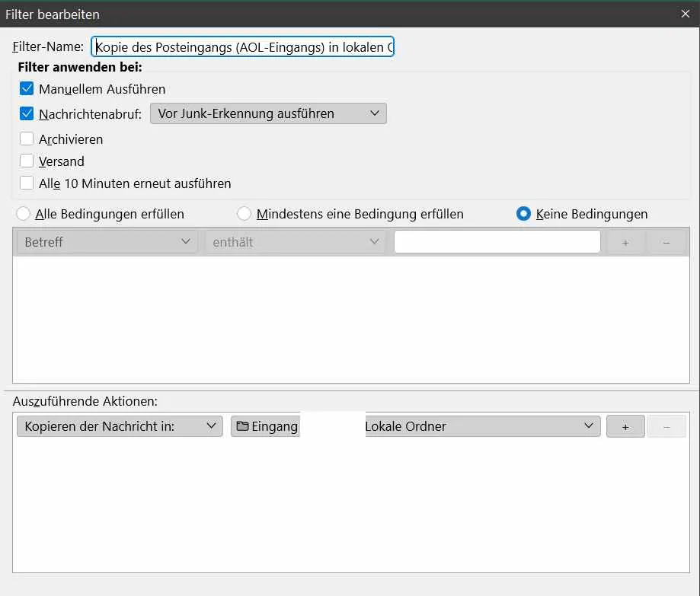The image size is (700, 596).
Task: Select Mindestens eine Bedingung erfüllen option
Action: [x=245, y=214]
